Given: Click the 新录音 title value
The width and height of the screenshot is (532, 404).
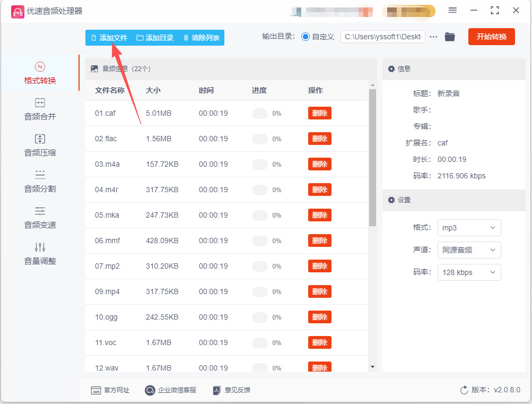Looking at the screenshot, I should (x=449, y=93).
